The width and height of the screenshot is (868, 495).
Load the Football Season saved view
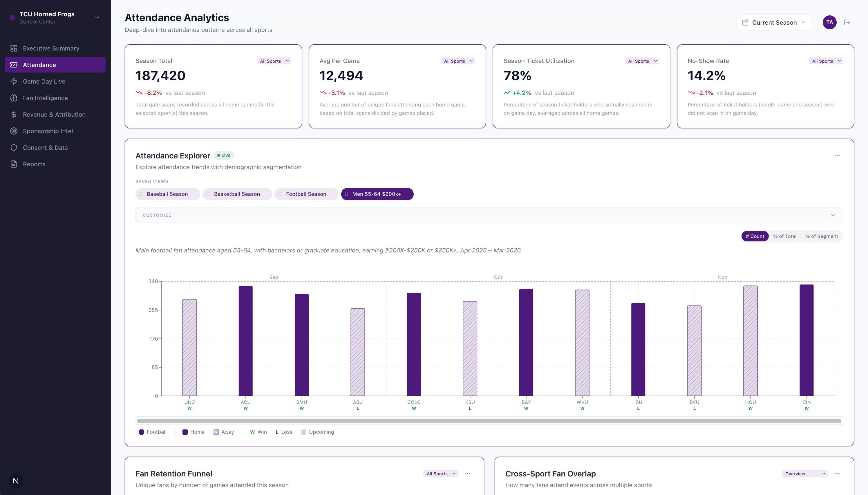[306, 194]
